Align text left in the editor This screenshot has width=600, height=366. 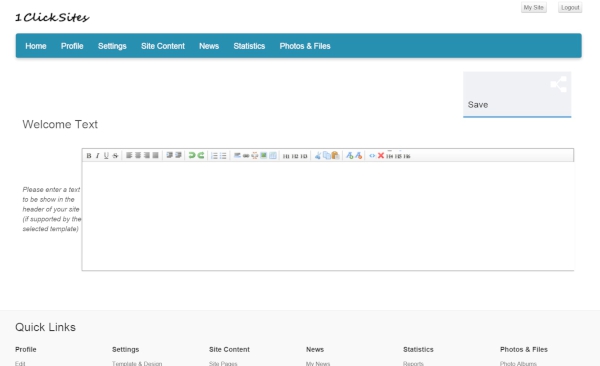click(129, 155)
